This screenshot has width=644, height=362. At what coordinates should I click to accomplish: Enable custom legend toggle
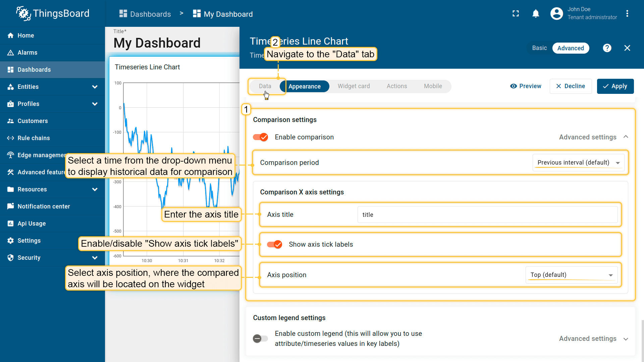pyautogui.click(x=261, y=339)
